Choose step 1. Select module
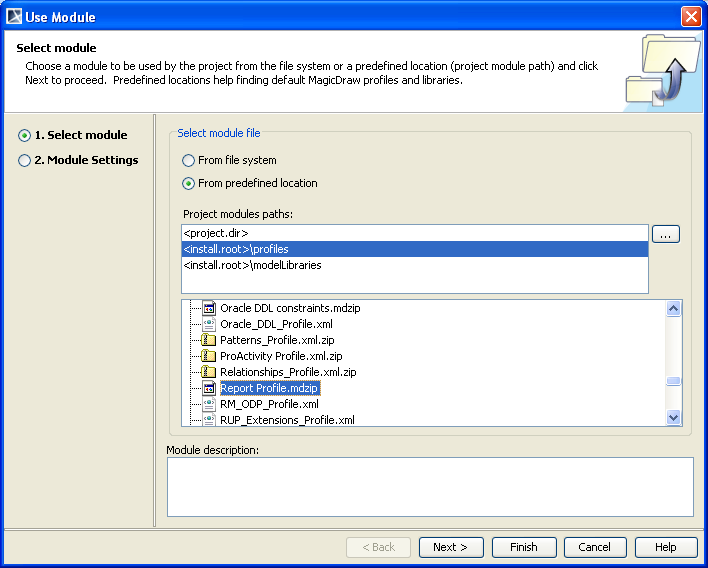 tap(25, 135)
